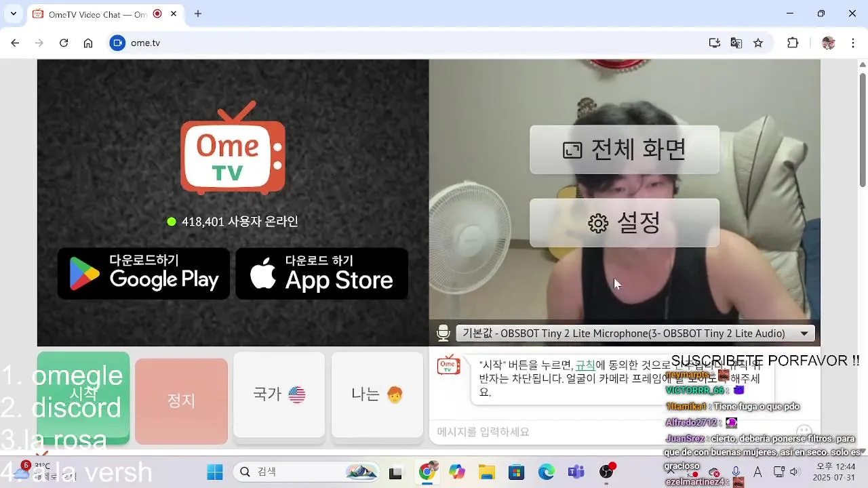This screenshot has height=488, width=868.
Task: Click the Google Translate icon in the address bar
Action: (736, 43)
